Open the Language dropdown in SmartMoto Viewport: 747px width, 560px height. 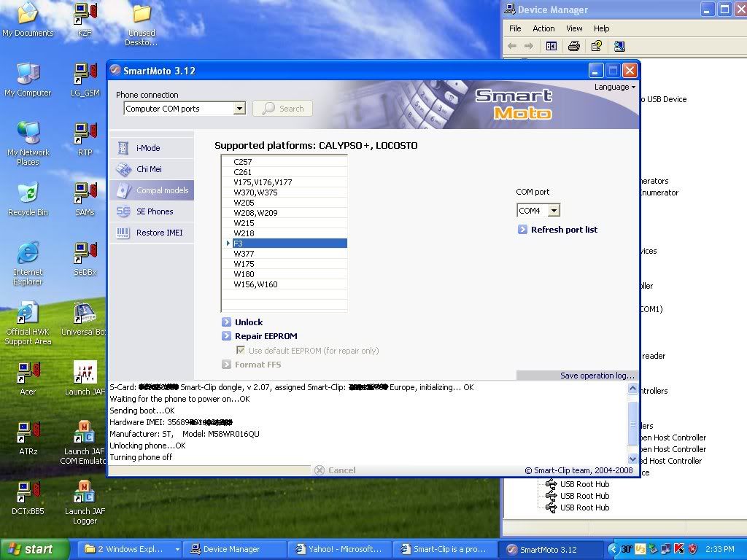click(614, 87)
